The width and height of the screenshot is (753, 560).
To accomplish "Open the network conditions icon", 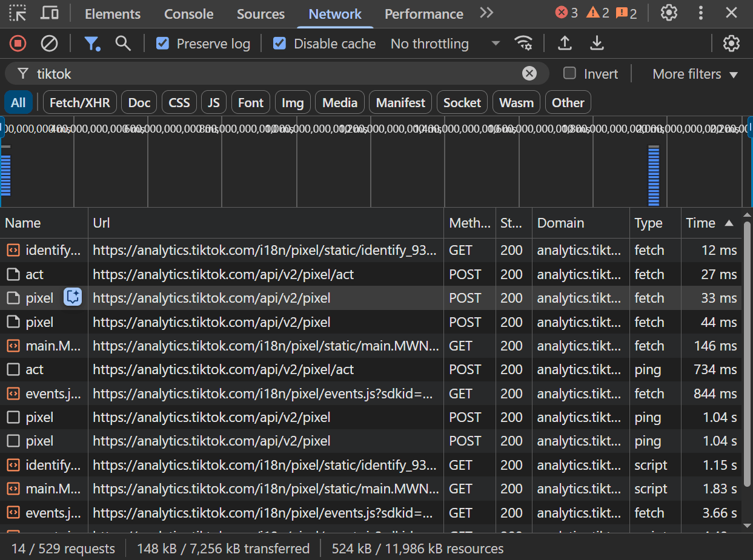I will tap(523, 44).
